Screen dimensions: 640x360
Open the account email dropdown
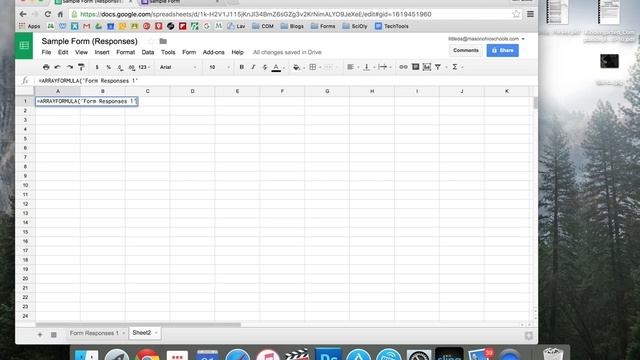[x=487, y=39]
